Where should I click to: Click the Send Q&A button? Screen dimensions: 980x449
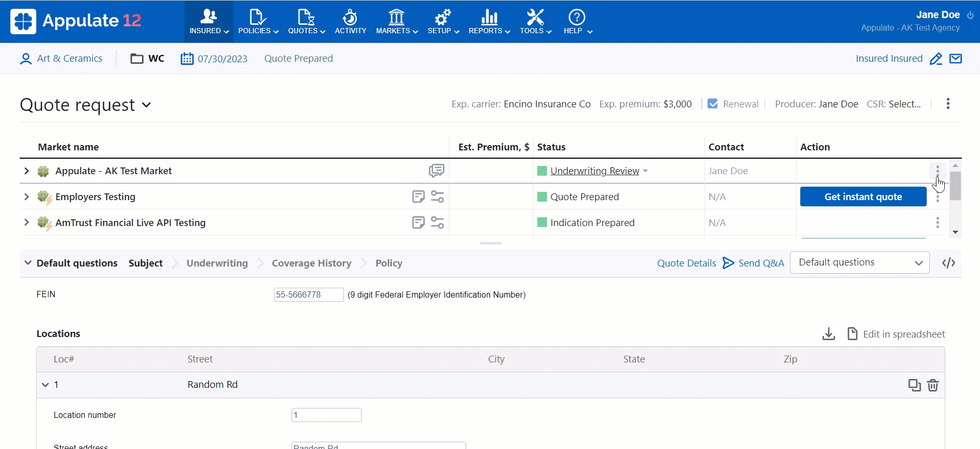(754, 263)
